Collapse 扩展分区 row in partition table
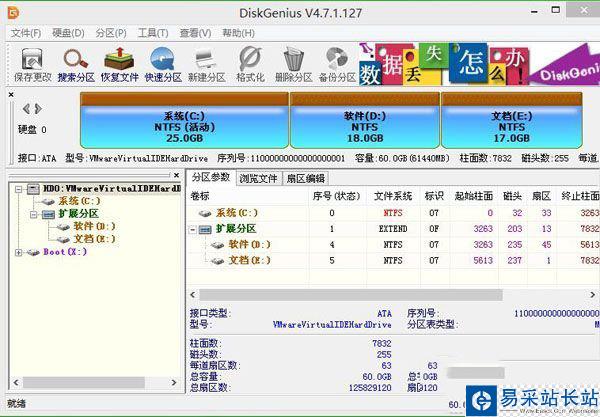Image resolution: width=600 pixels, height=417 pixels. click(193, 230)
